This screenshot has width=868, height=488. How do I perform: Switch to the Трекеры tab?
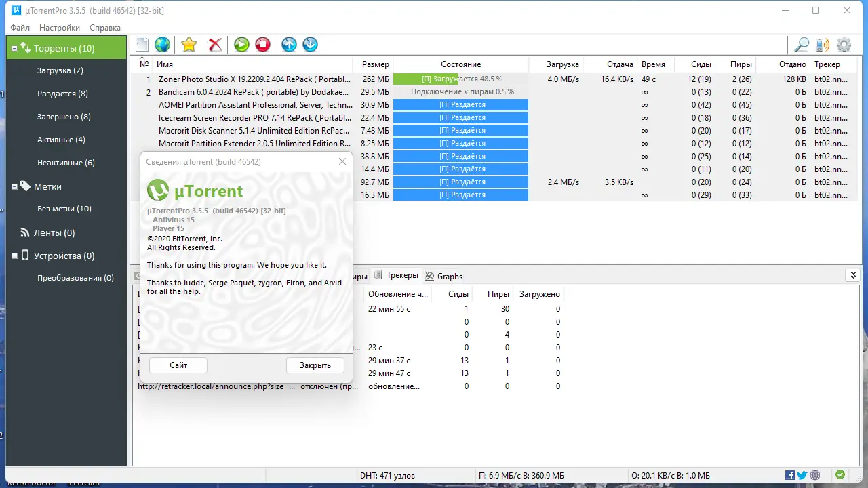(x=397, y=275)
